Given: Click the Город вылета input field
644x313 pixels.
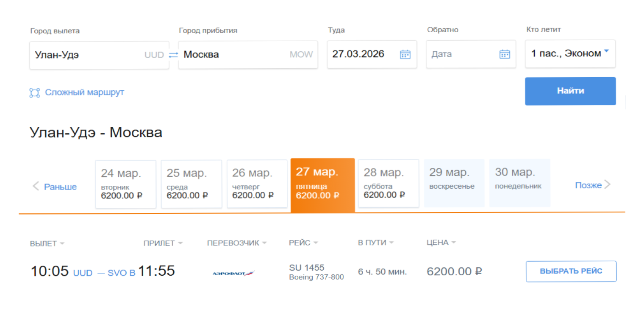Looking at the screenshot, I should [87, 55].
